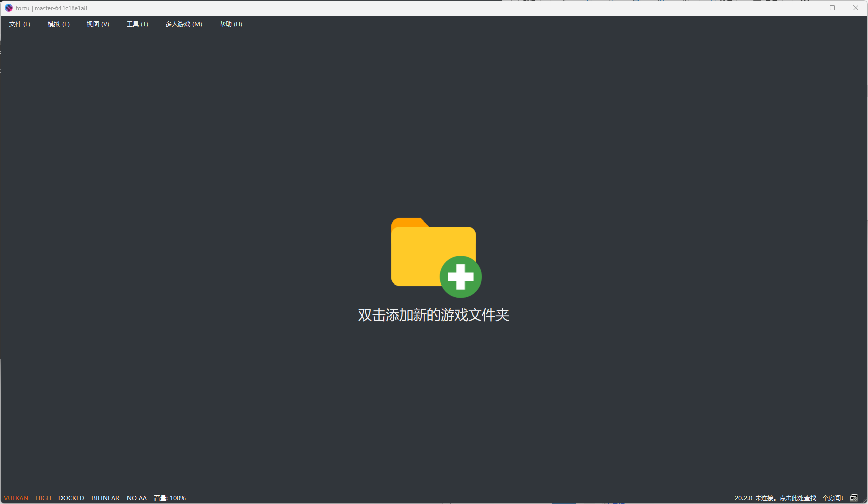The height and width of the screenshot is (504, 868).
Task: Open the 模拟 (E) menu
Action: [58, 24]
